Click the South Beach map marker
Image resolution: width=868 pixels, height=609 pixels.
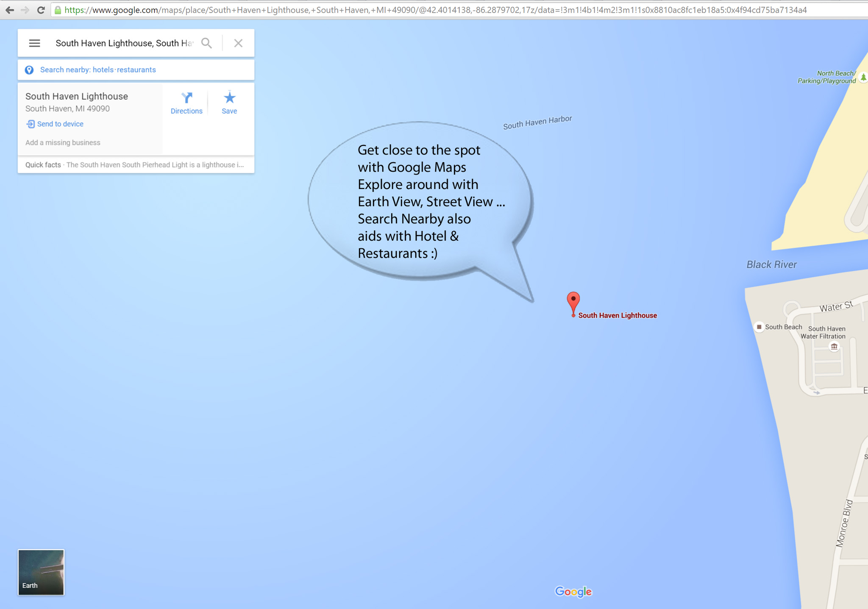point(759,327)
